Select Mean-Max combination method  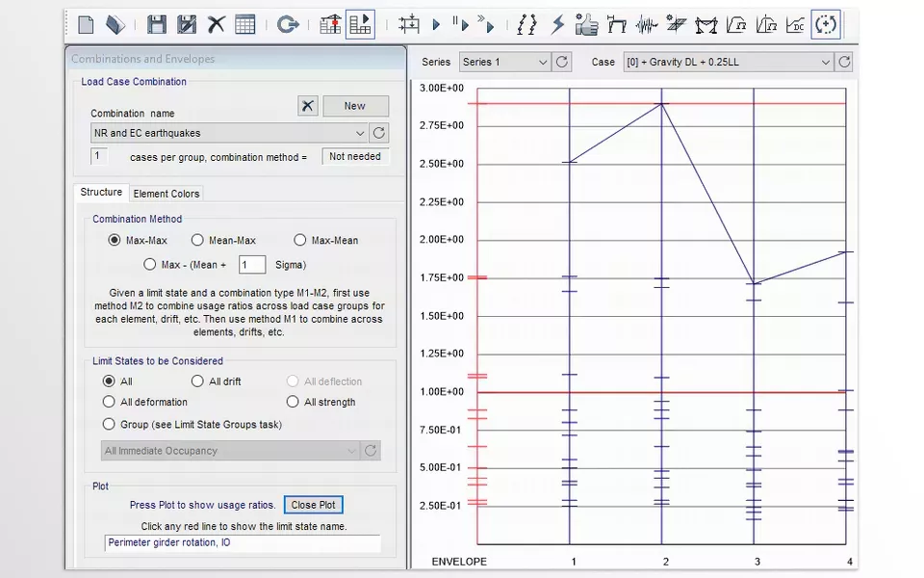[x=197, y=240]
